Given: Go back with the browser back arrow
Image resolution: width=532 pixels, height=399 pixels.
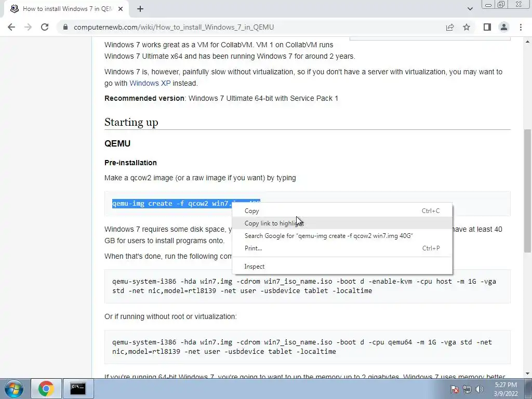Looking at the screenshot, I should click(11, 27).
